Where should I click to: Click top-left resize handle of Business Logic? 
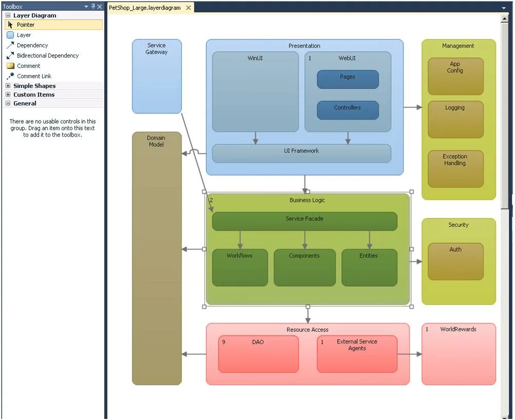click(204, 192)
